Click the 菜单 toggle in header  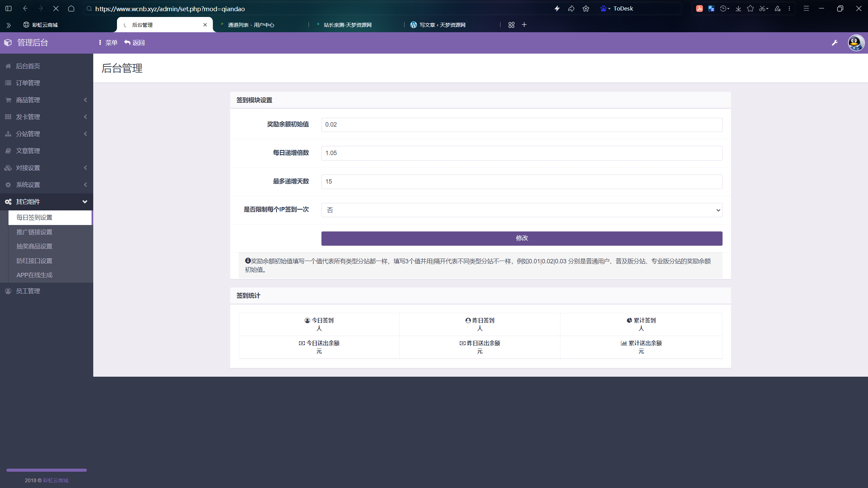108,43
